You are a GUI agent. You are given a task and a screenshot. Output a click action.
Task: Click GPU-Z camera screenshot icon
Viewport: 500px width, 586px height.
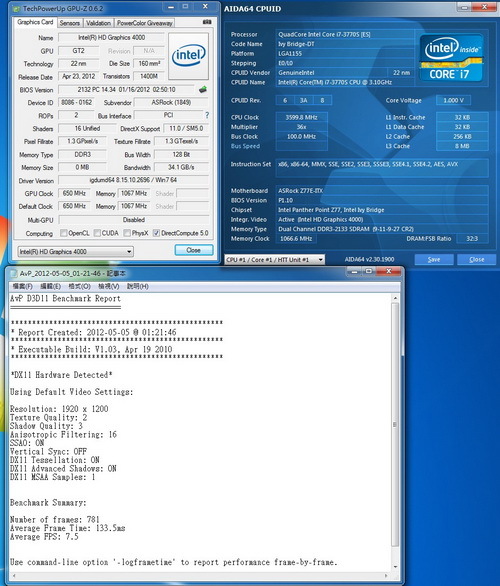tap(207, 22)
